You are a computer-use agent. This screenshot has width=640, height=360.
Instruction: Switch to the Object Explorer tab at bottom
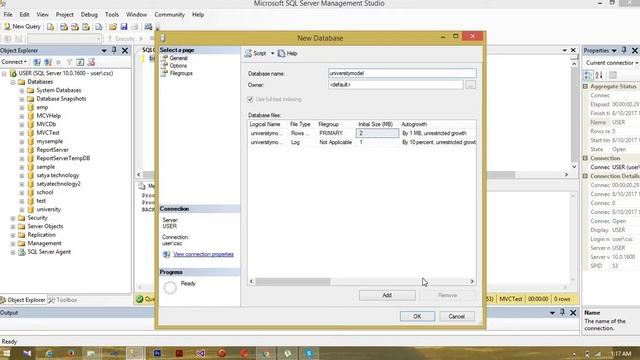coord(23,300)
